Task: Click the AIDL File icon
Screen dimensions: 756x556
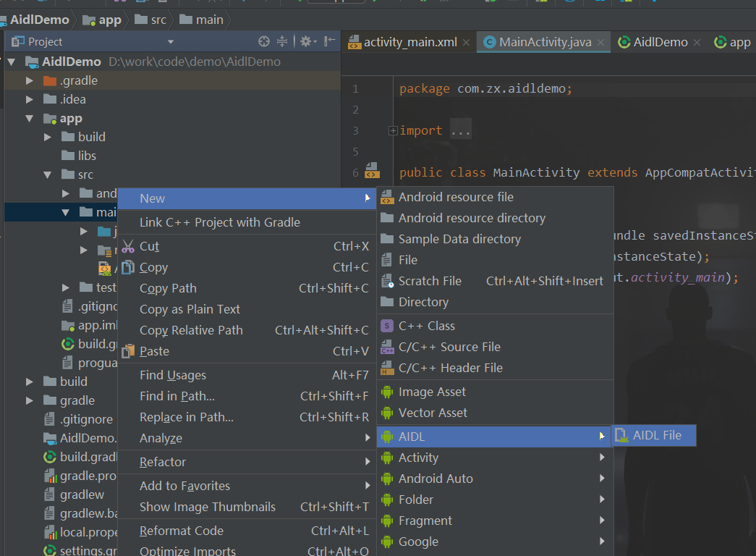Action: [x=621, y=435]
